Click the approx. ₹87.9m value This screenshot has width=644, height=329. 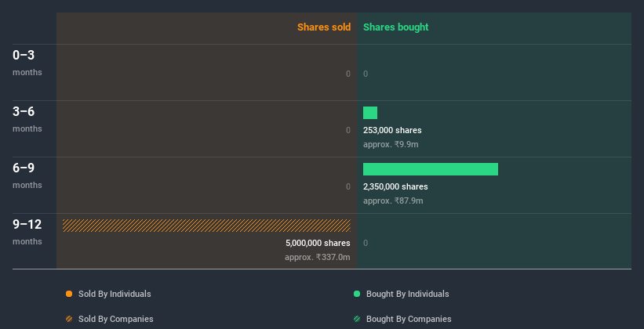pos(393,201)
